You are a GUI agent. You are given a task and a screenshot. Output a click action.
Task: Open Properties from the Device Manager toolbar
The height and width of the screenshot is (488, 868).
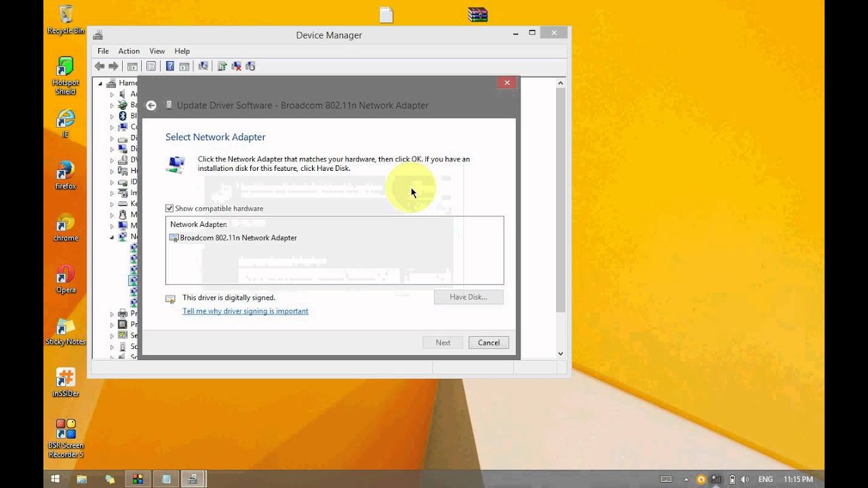(x=151, y=66)
